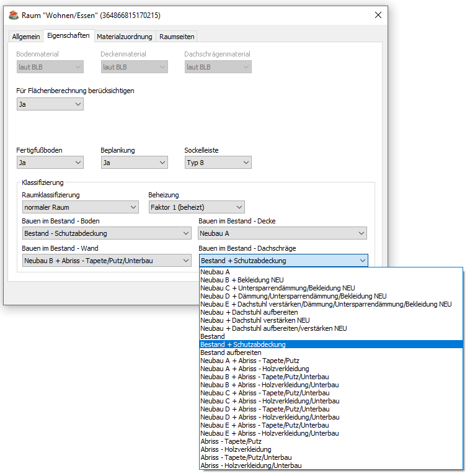Choose 'Abriss - Holzverkleidung/Unterbau' at list bottom
470x476 pixels.
point(251,465)
